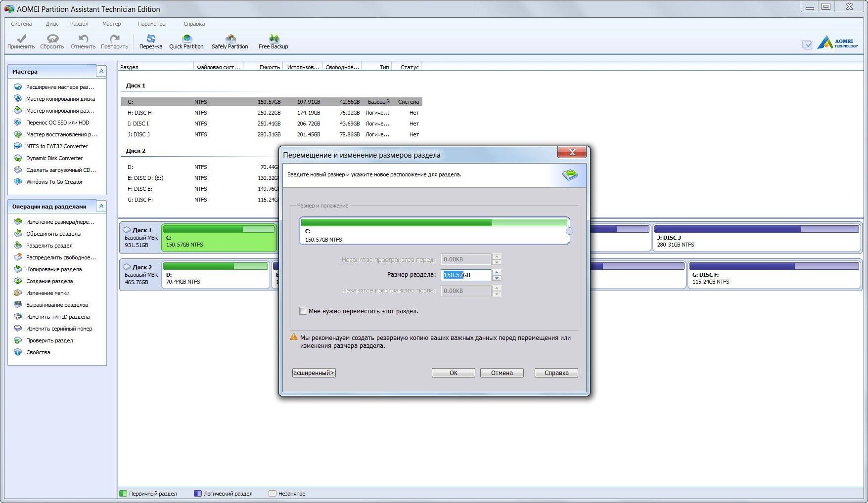868x503 pixels.
Task: Select Распределить свободное пространство operation
Action: coord(55,257)
